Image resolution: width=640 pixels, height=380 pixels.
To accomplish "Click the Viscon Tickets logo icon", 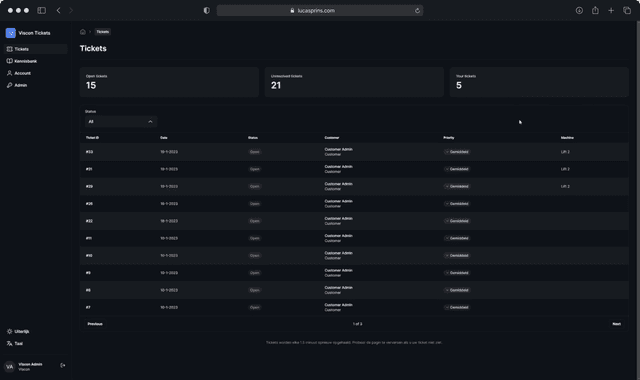I will click(x=11, y=33).
